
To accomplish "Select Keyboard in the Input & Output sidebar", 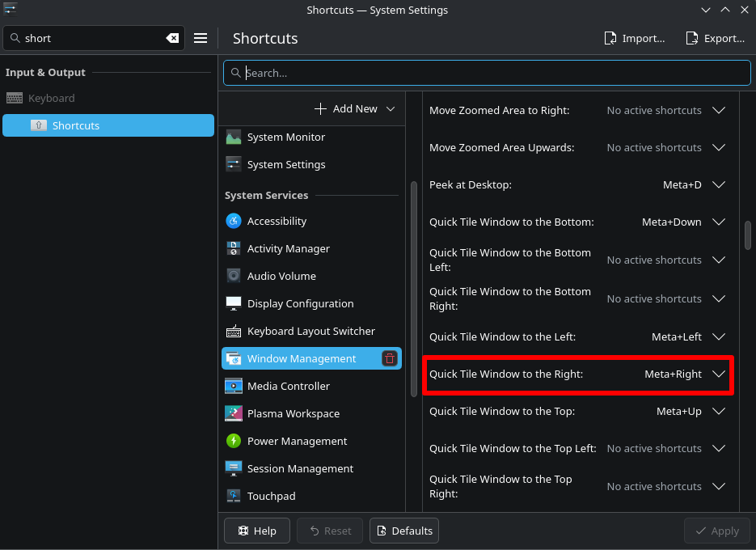I will [x=51, y=98].
